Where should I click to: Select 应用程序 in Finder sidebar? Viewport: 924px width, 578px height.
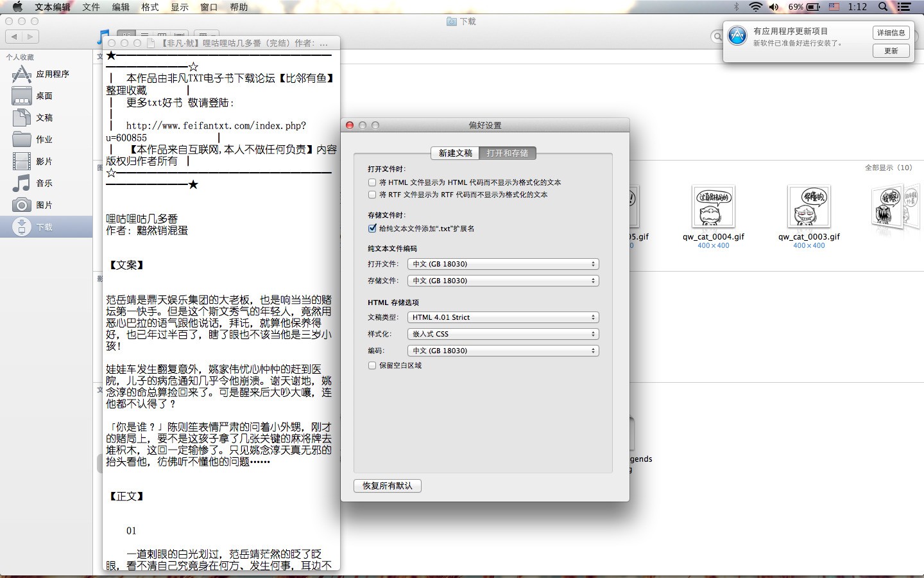pyautogui.click(x=46, y=74)
